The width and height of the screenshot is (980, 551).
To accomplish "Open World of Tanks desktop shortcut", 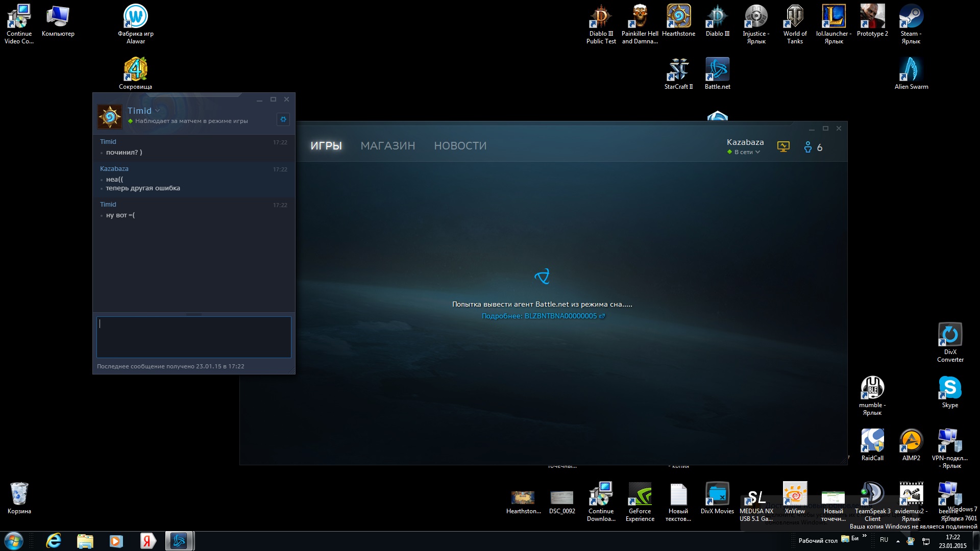I will point(795,24).
